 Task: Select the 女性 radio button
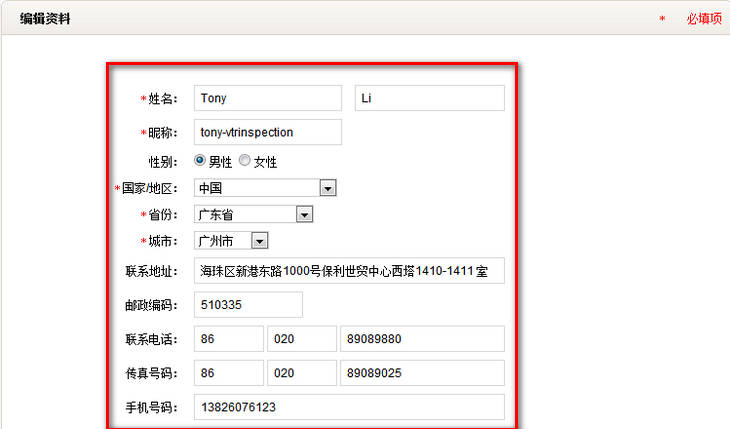(245, 161)
